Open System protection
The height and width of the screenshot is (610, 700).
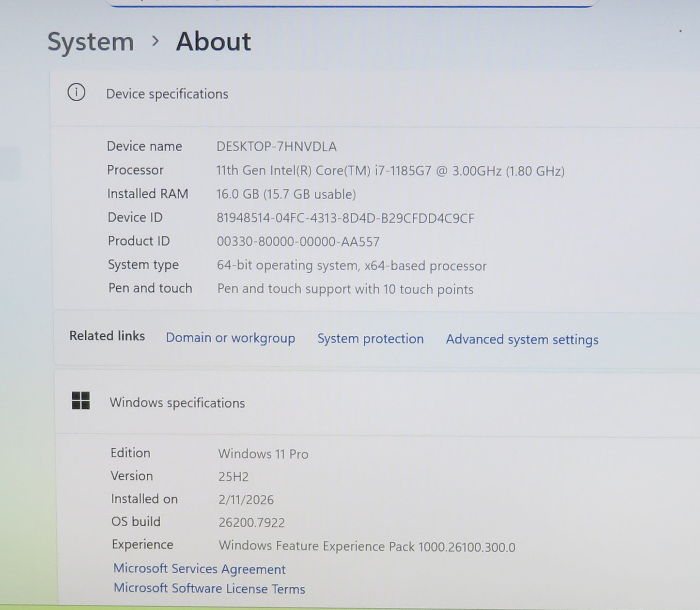pyautogui.click(x=370, y=339)
